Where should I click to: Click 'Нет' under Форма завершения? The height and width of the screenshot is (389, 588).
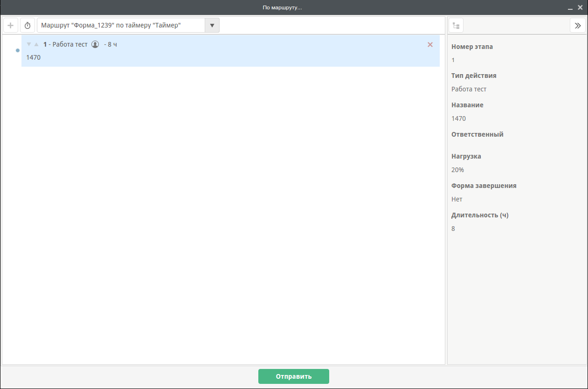[457, 199]
